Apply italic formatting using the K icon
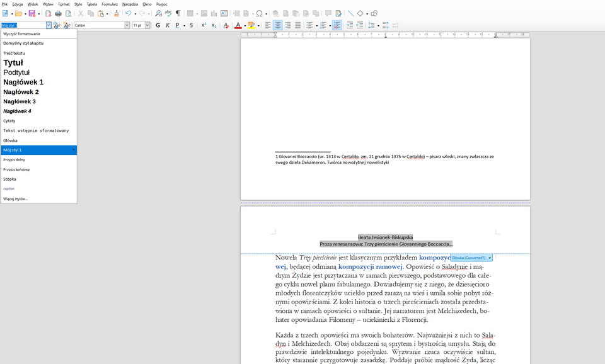 point(168,25)
